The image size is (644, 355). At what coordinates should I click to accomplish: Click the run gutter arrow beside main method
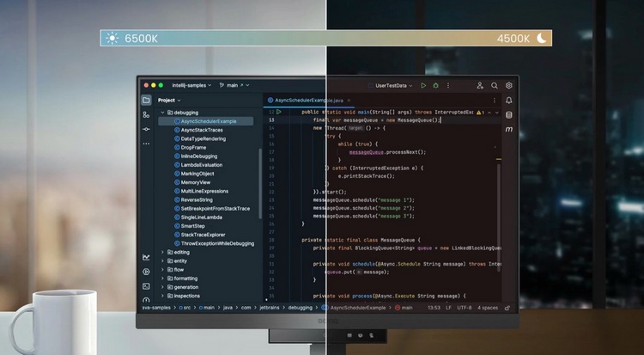pyautogui.click(x=279, y=112)
